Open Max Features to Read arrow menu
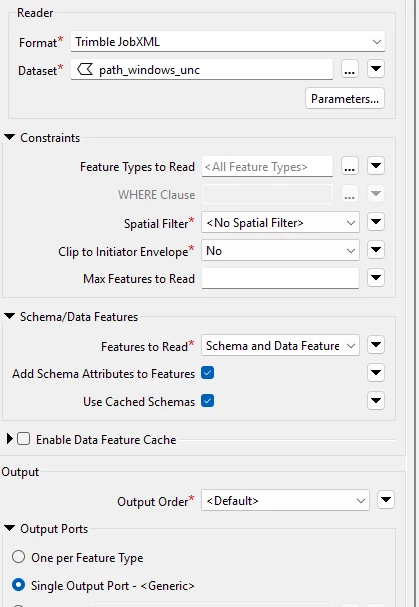 tap(376, 278)
